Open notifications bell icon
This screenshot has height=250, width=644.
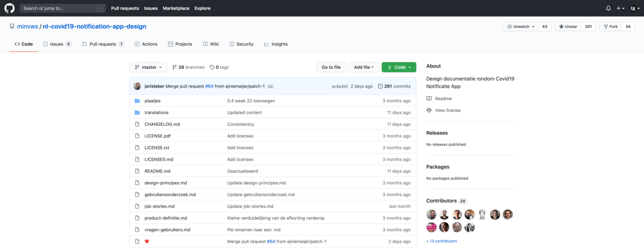tap(608, 8)
